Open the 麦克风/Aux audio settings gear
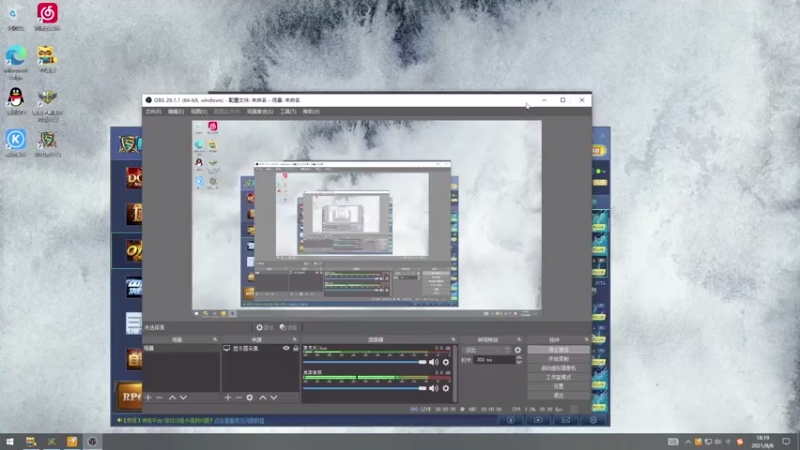The height and width of the screenshot is (450, 800). click(x=446, y=362)
